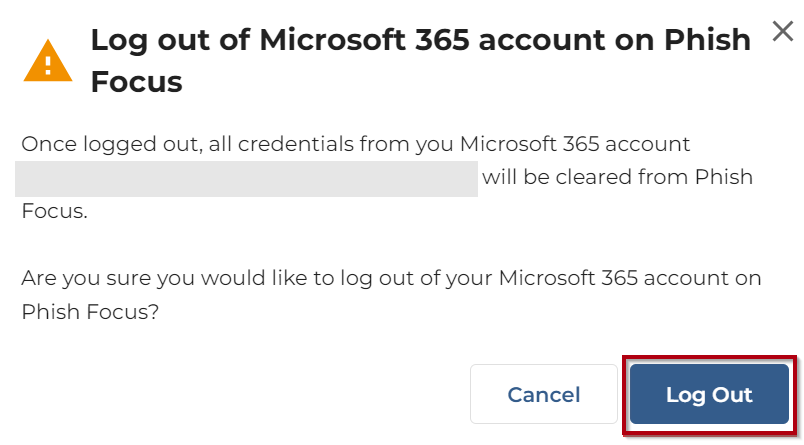Exit the dialog using the top-right X
Image resolution: width=804 pixels, height=445 pixels.
pos(783,31)
